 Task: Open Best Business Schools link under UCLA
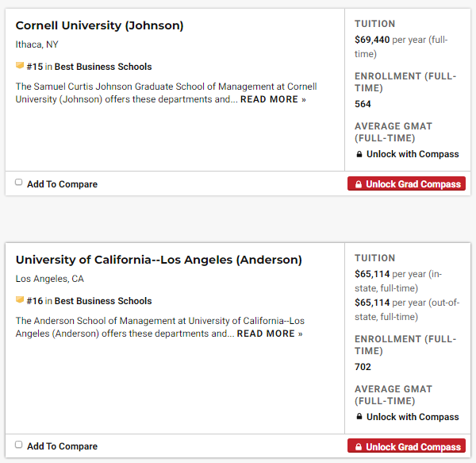[x=103, y=301]
